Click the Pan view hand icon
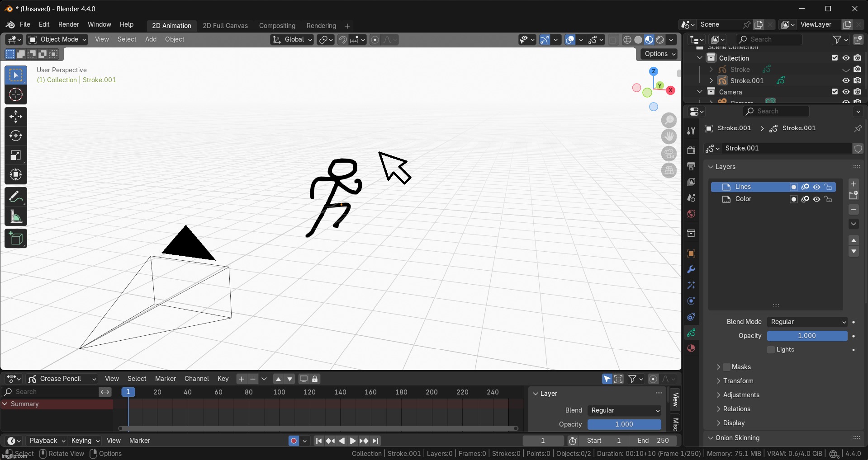Viewport: 868px width, 460px height. click(669, 136)
